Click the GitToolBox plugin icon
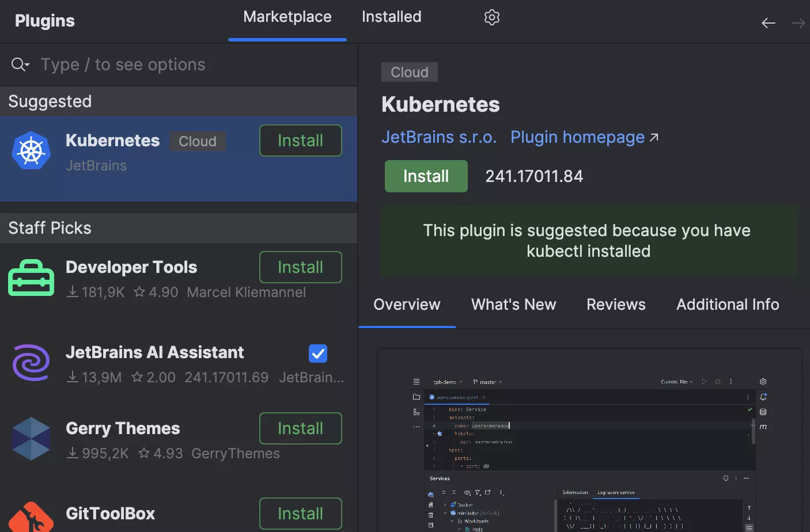Image resolution: width=810 pixels, height=532 pixels. click(31, 515)
